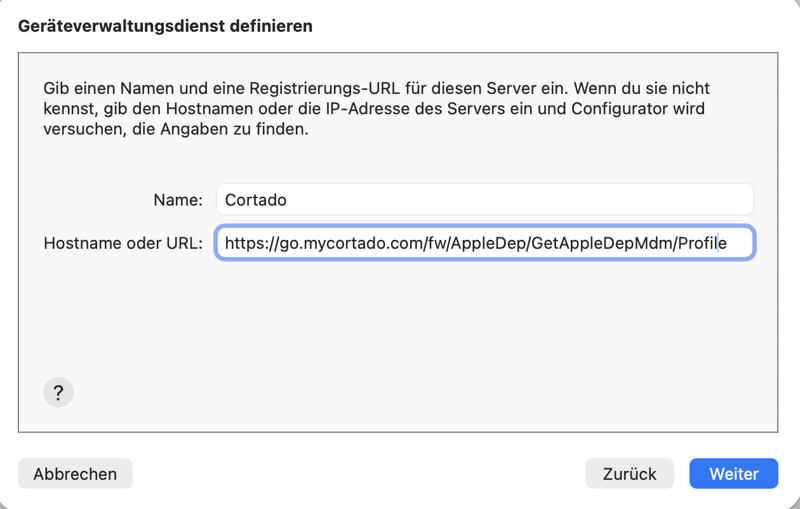Click the 'Hostname oder URL:' label
The image size is (800, 509).
123,243
